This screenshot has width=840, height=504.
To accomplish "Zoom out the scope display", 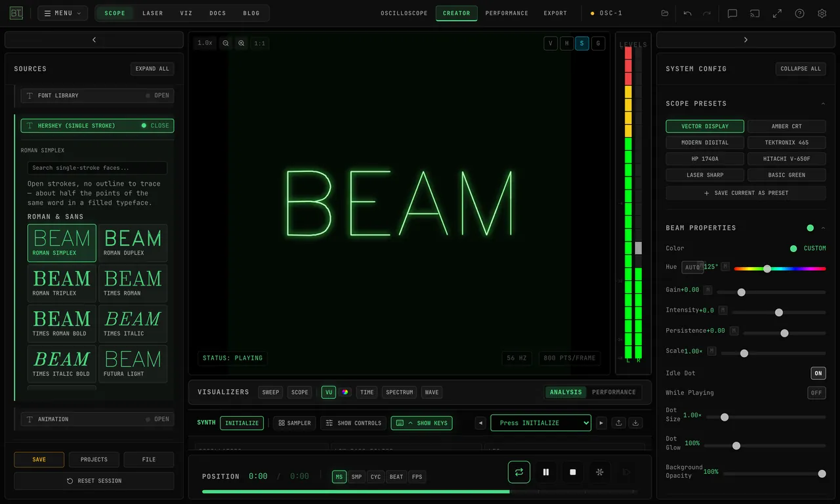I will (226, 43).
